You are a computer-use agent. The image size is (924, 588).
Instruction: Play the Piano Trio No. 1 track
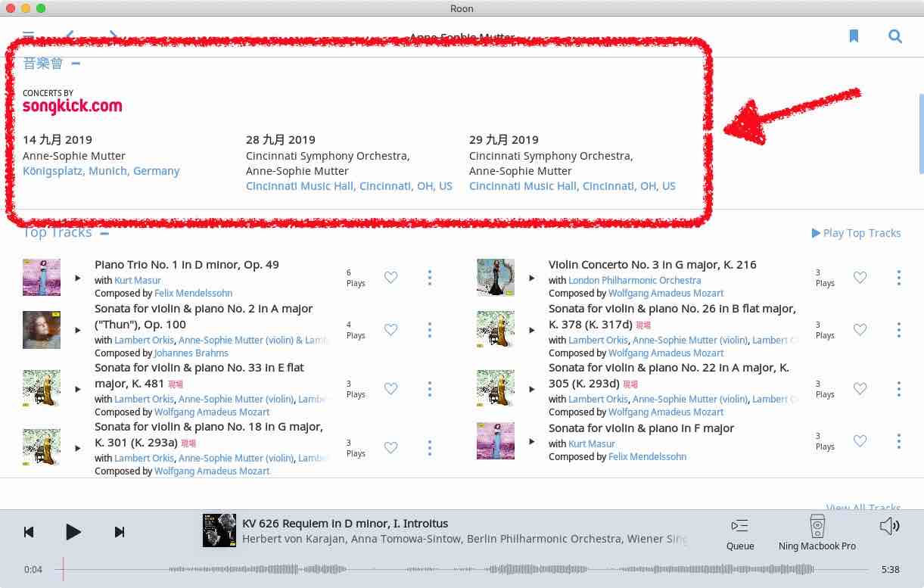click(x=77, y=278)
